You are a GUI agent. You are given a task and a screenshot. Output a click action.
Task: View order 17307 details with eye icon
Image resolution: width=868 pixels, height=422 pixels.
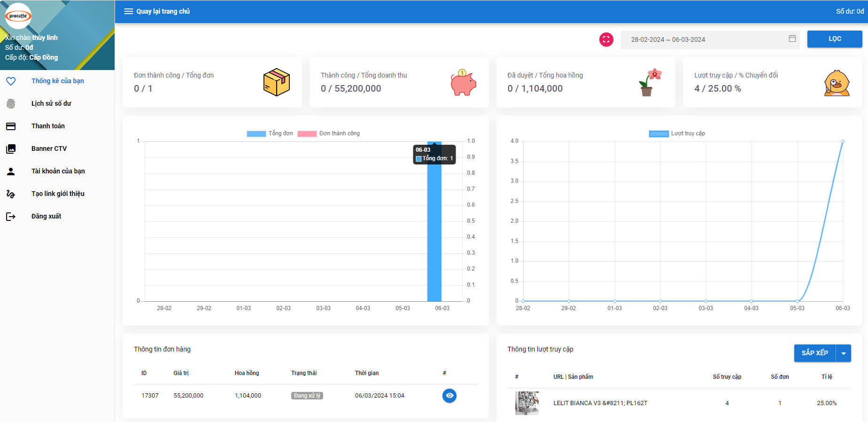[449, 396]
